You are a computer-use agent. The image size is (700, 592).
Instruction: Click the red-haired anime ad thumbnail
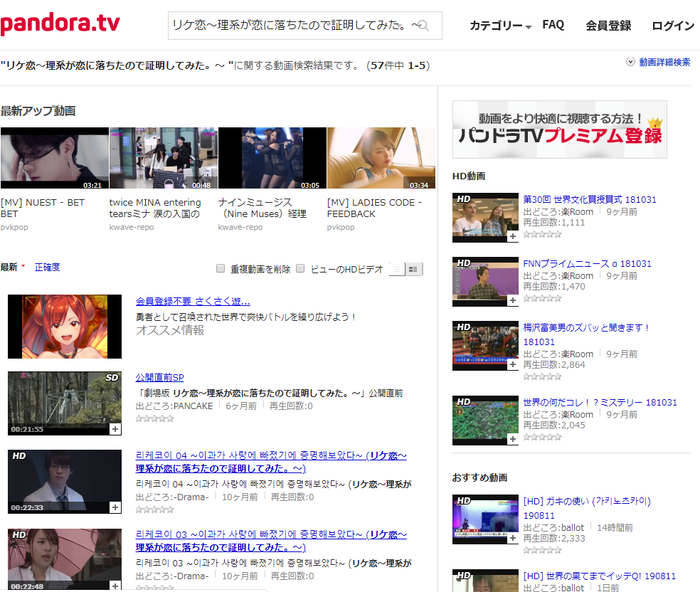point(65,327)
